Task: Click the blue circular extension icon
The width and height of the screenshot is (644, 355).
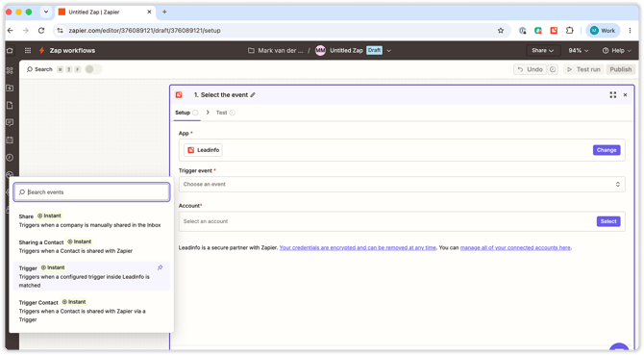Action: pyautogui.click(x=523, y=31)
